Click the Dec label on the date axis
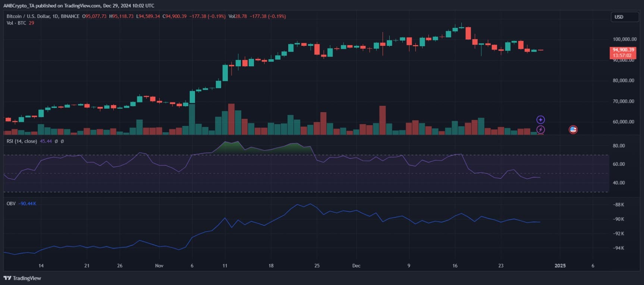 pyautogui.click(x=356, y=266)
